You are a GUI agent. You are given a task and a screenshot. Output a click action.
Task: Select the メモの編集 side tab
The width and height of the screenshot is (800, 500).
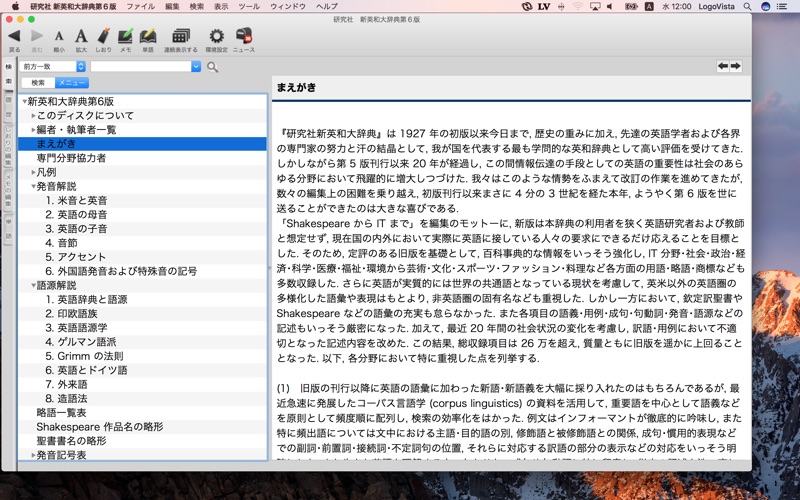9,190
